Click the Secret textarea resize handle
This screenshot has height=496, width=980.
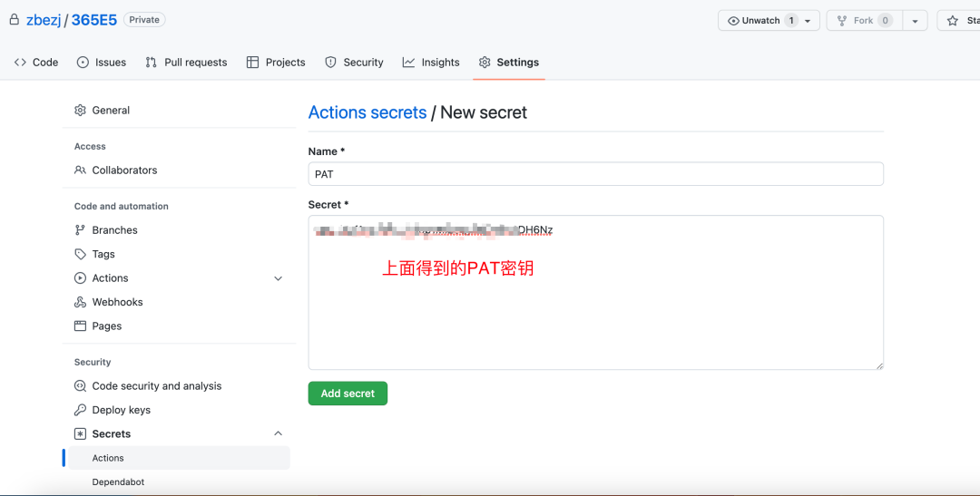(x=878, y=365)
